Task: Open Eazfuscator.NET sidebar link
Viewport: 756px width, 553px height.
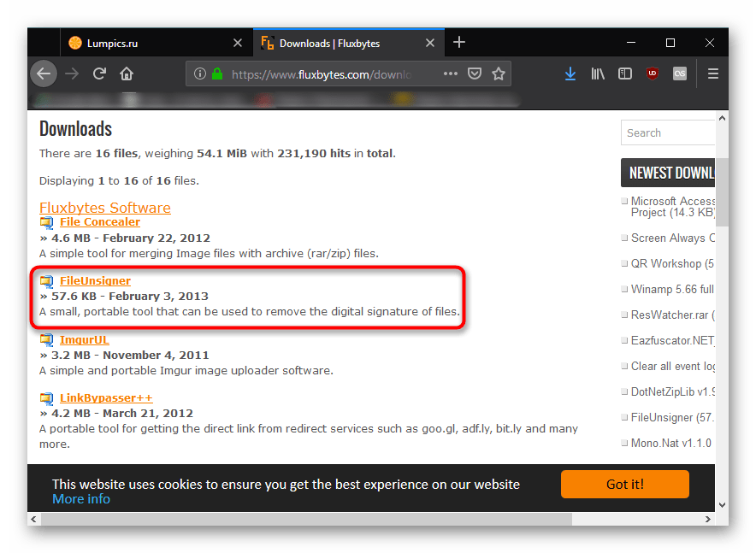Action: (672, 340)
